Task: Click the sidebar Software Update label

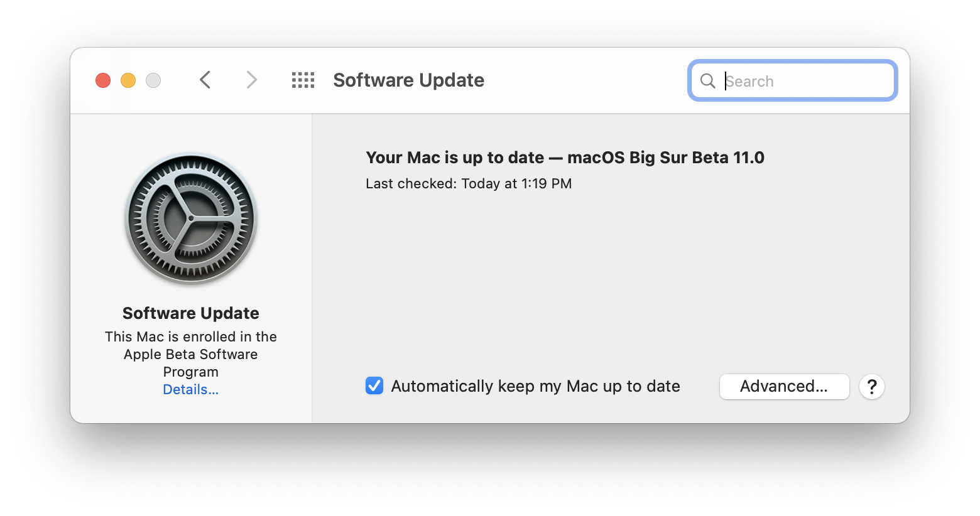Action: click(x=191, y=313)
